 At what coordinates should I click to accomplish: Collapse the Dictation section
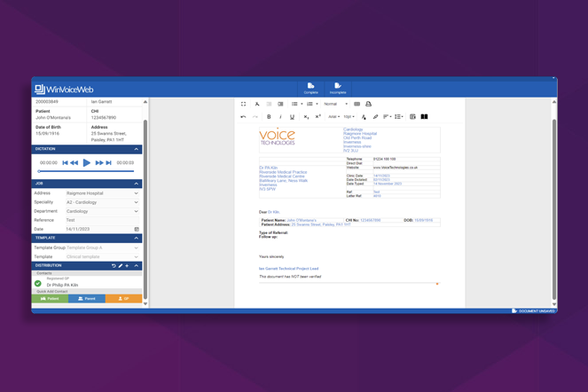click(x=137, y=149)
